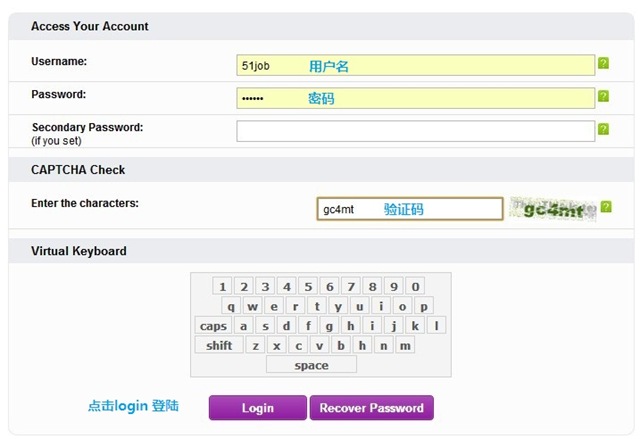This screenshot has height=439, width=640.
Task: Click the Login button
Action: [257, 408]
